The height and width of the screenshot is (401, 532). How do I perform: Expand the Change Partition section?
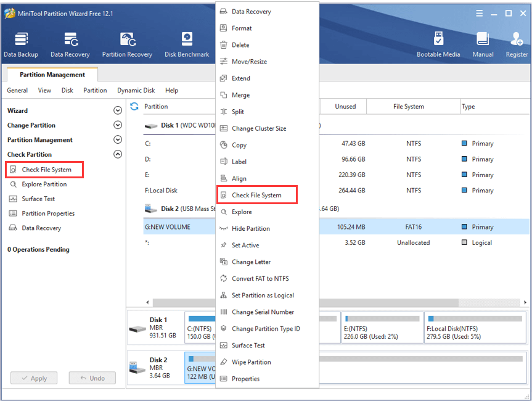117,125
